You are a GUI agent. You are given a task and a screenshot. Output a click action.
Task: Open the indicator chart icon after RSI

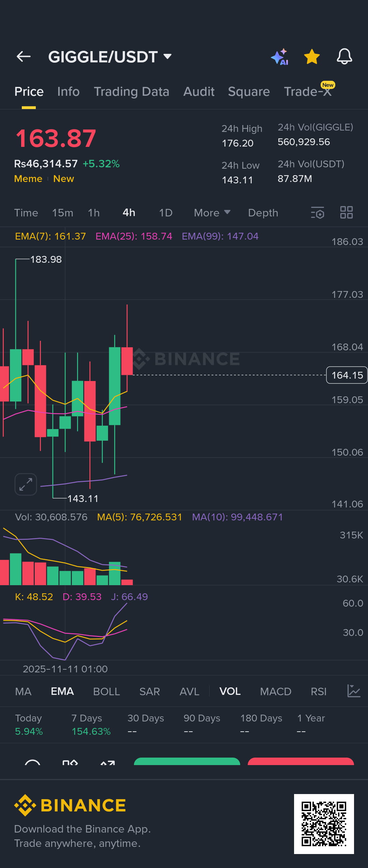pyautogui.click(x=354, y=691)
